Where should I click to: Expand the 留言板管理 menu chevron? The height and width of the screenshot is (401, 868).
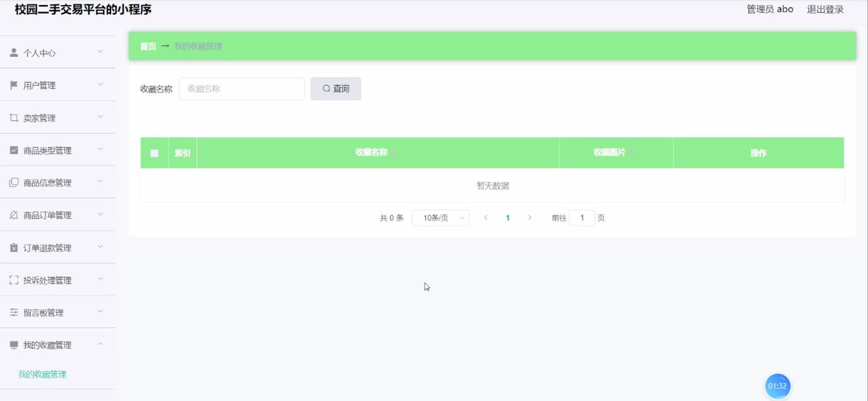(100, 311)
